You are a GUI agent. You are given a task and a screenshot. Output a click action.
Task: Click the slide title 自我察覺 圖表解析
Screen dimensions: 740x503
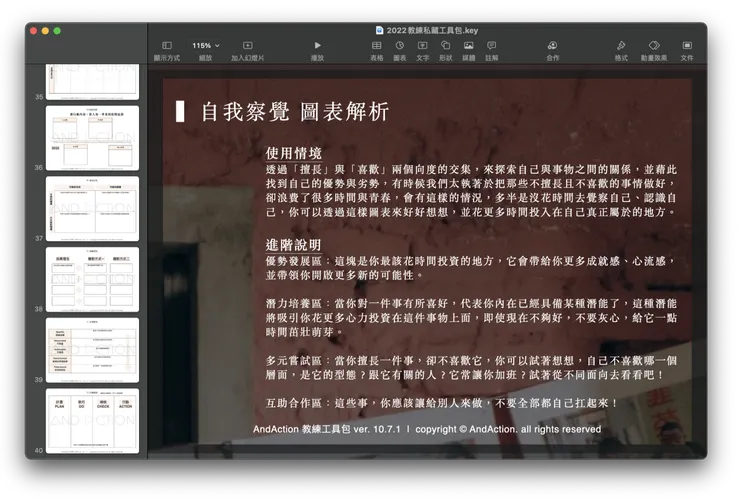[294, 112]
